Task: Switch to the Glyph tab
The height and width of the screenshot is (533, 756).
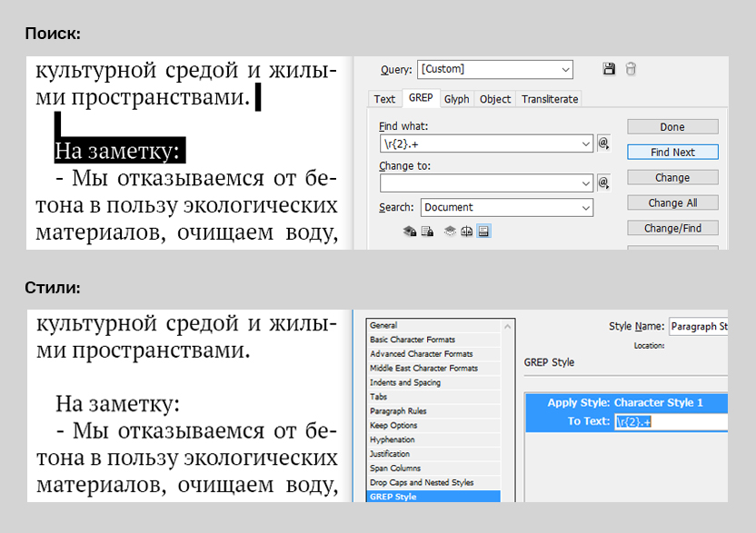Action: (456, 99)
